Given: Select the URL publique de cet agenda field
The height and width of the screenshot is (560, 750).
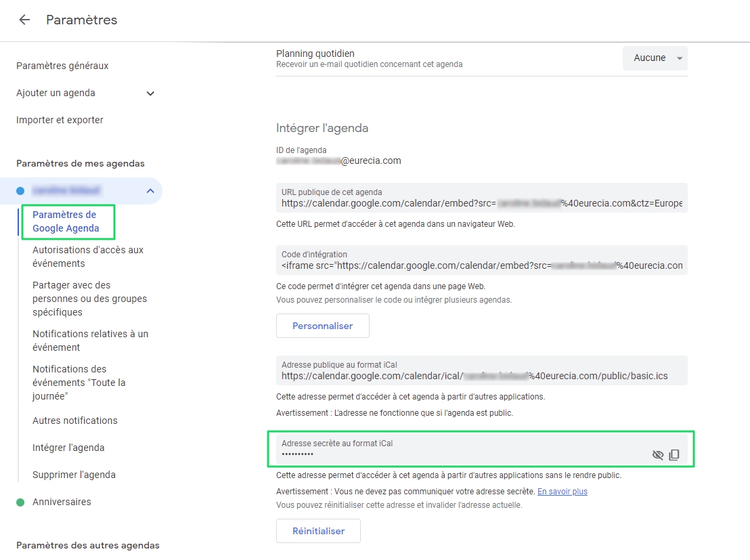Looking at the screenshot, I should 482,198.
